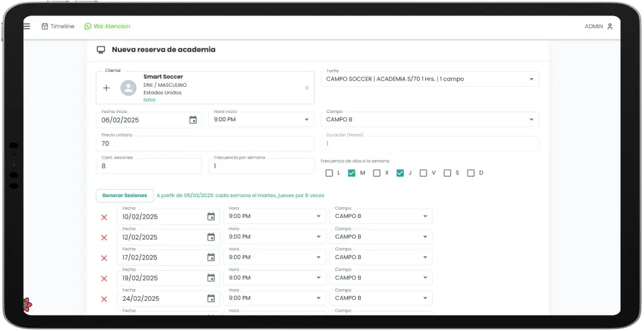Remove the 17/02/2025 session with red X
644x331 pixels.
(x=104, y=258)
